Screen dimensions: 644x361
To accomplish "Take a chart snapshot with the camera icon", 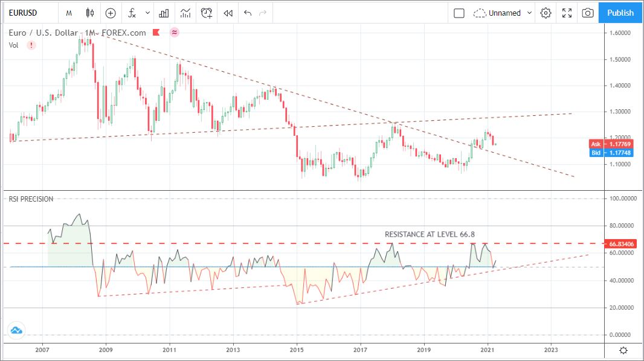I will point(587,13).
